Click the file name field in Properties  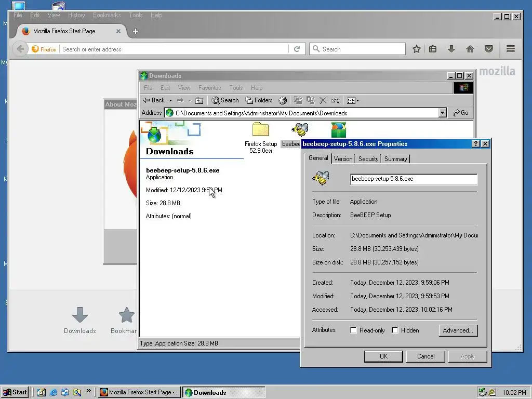[414, 179]
